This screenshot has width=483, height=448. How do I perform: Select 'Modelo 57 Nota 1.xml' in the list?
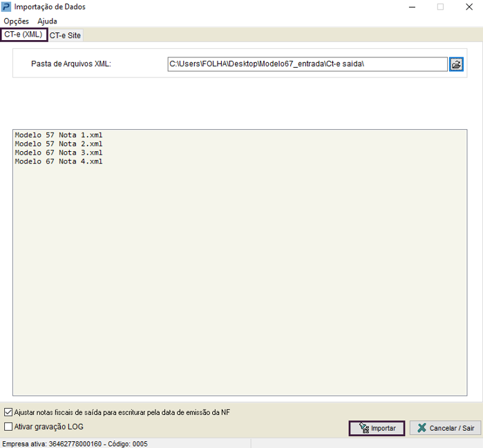pos(59,135)
